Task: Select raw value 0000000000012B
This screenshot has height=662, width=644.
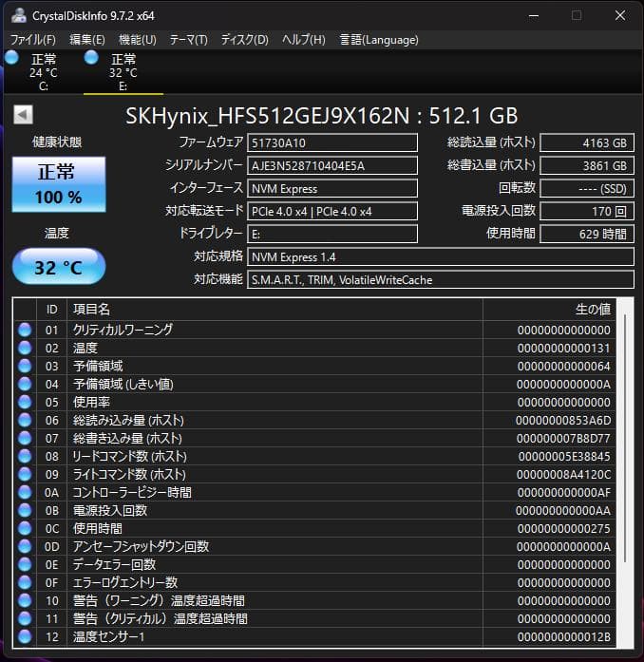Action: coord(564,637)
